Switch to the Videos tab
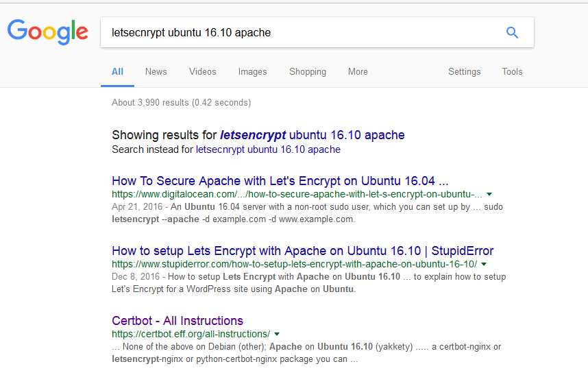 [x=202, y=71]
